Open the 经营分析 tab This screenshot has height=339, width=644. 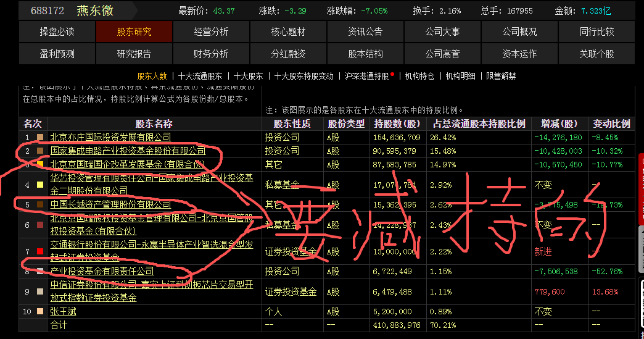click(x=211, y=31)
